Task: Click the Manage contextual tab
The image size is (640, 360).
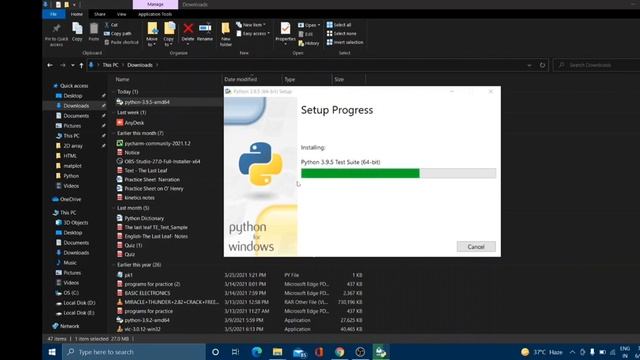Action: [155, 4]
